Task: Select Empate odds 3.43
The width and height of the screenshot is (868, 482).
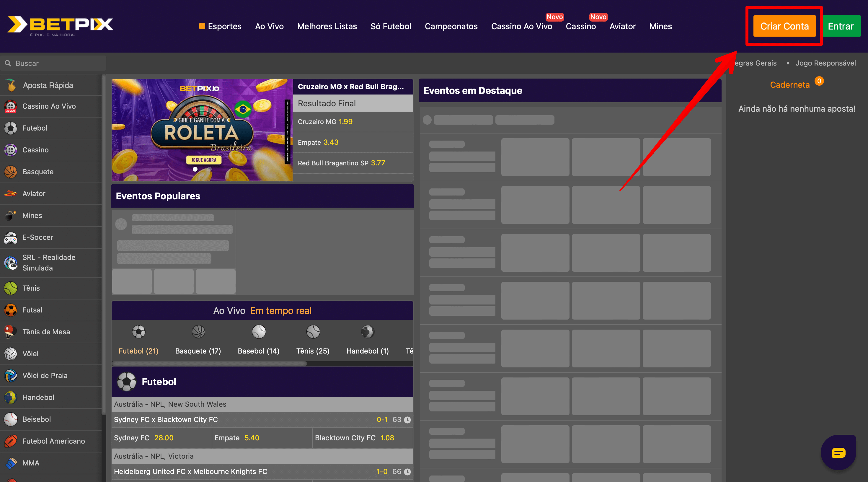Action: click(353, 142)
